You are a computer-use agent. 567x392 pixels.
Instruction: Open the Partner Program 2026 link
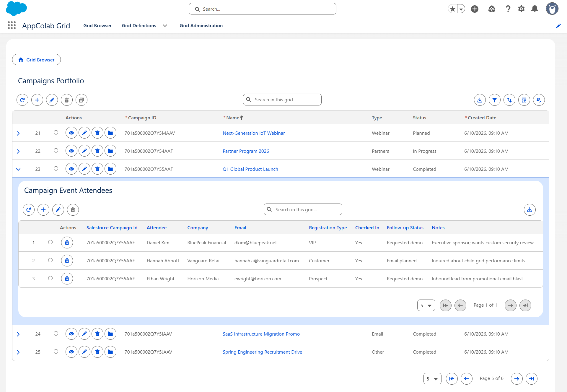(x=246, y=151)
